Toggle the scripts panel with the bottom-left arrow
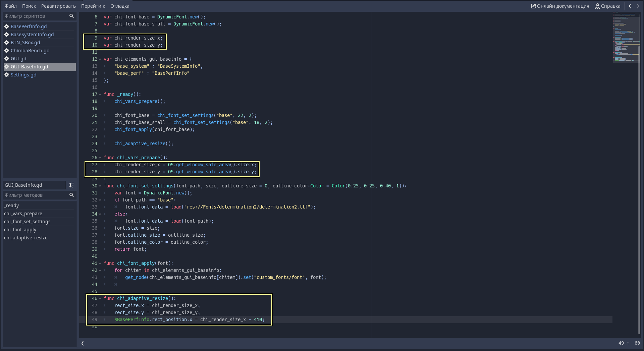Viewport: 644px width, 351px height. coord(83,343)
